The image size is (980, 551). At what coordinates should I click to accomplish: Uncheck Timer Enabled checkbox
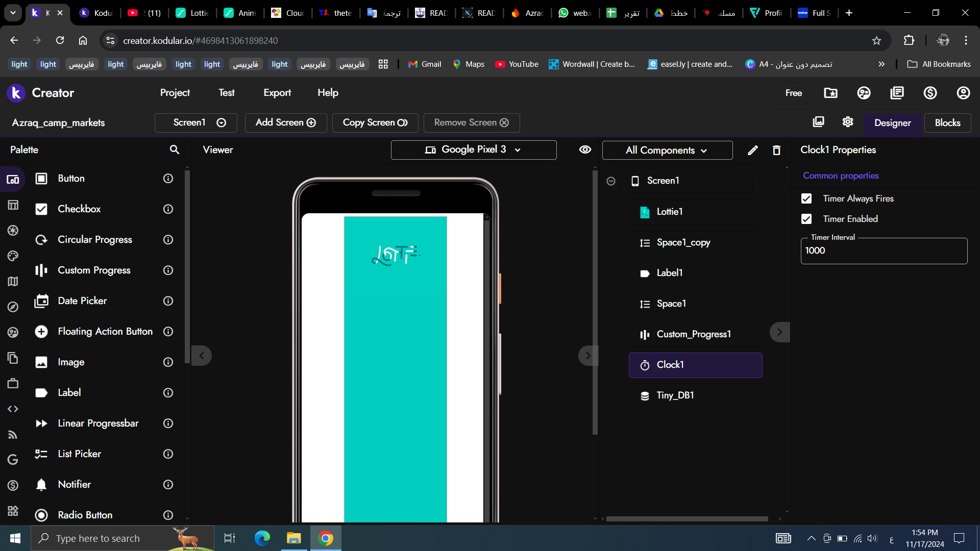tap(806, 219)
